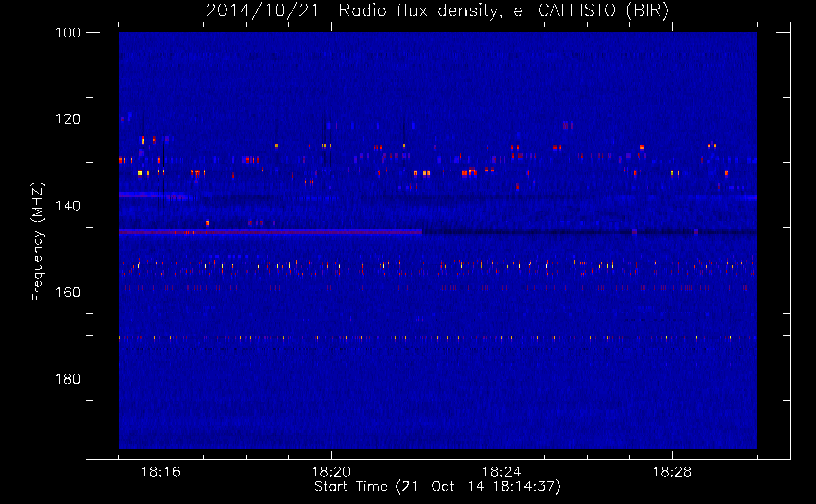The width and height of the screenshot is (816, 504).
Task: Click the dotted emission line near 170 MHz
Action: pyautogui.click(x=438, y=337)
